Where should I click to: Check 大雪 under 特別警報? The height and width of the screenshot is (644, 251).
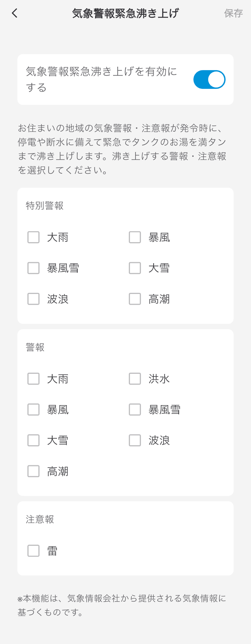click(135, 268)
